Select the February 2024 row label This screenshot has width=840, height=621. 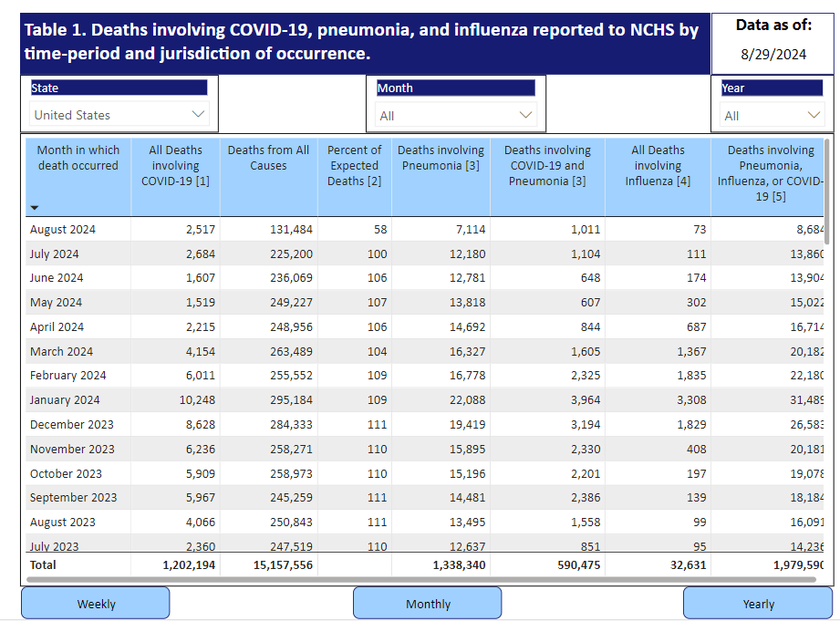(x=68, y=375)
